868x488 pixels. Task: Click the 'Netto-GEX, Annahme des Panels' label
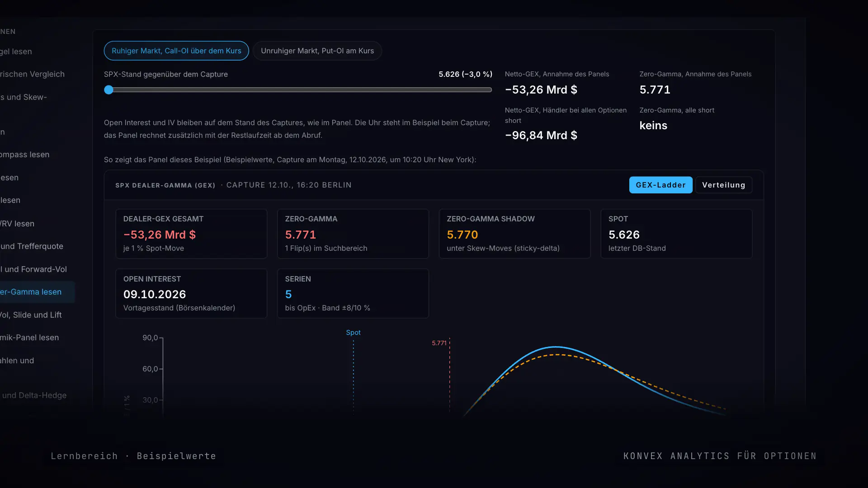(557, 74)
